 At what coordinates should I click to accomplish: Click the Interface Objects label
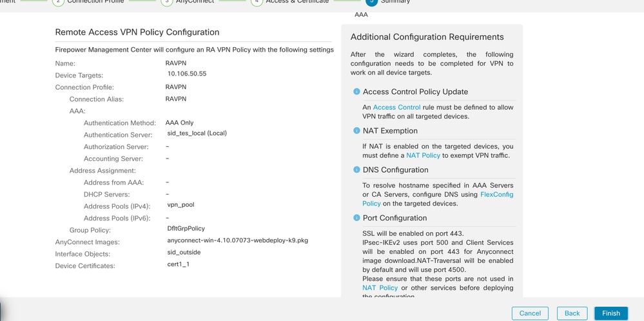pos(83,254)
